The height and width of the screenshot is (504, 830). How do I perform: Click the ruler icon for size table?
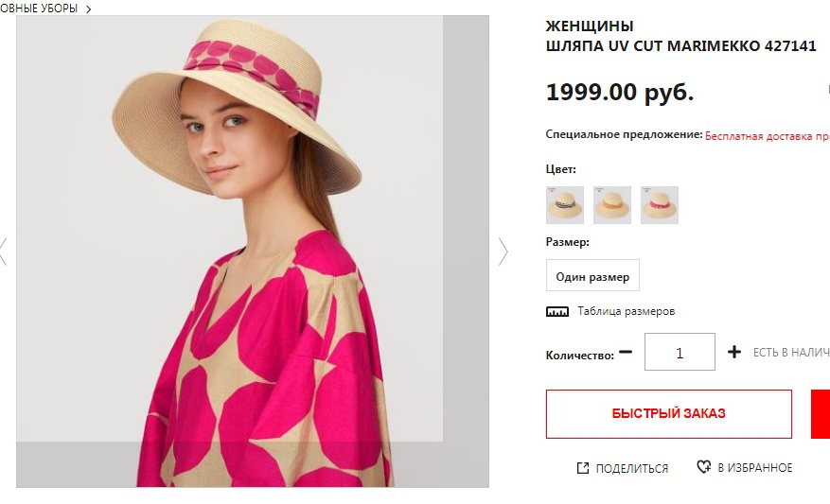[557, 311]
